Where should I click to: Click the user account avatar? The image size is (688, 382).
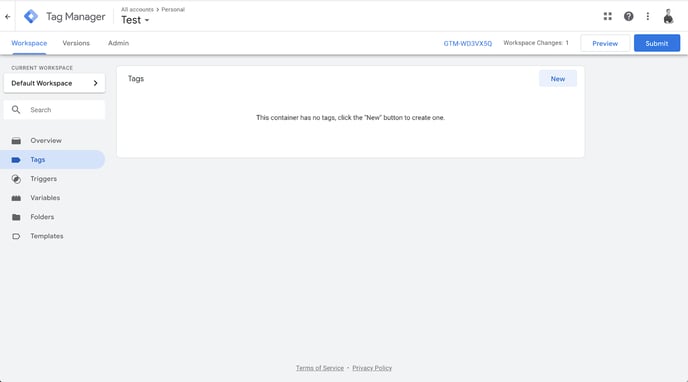[668, 16]
